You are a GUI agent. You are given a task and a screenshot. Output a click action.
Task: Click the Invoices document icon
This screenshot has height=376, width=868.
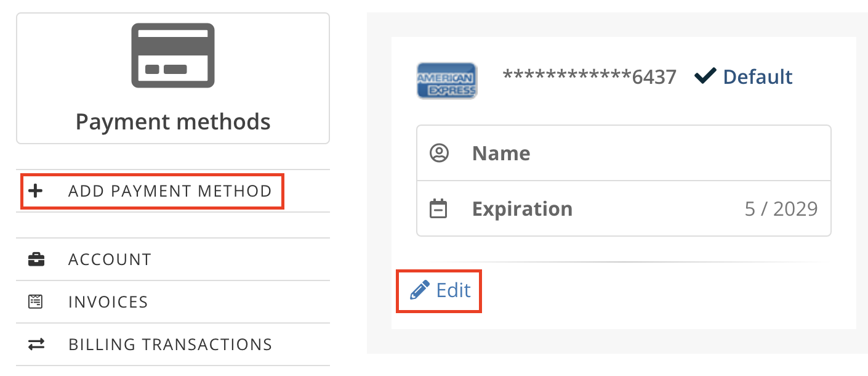pyautogui.click(x=36, y=302)
